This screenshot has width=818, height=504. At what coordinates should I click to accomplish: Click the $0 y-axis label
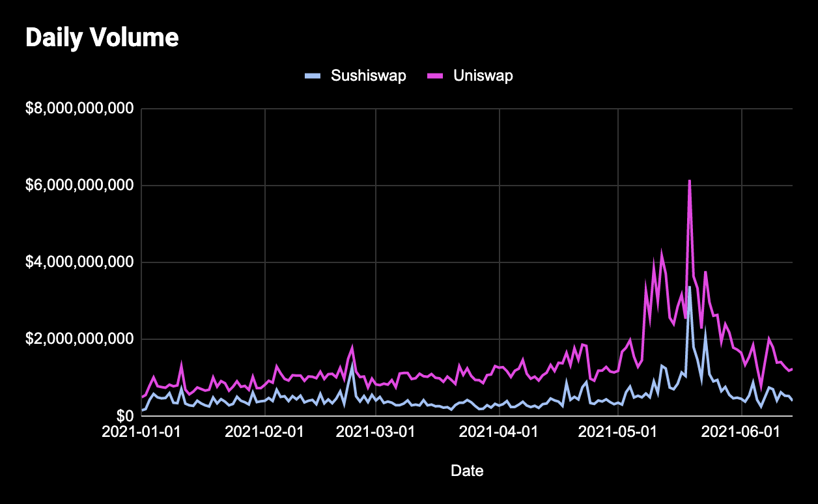click(126, 415)
